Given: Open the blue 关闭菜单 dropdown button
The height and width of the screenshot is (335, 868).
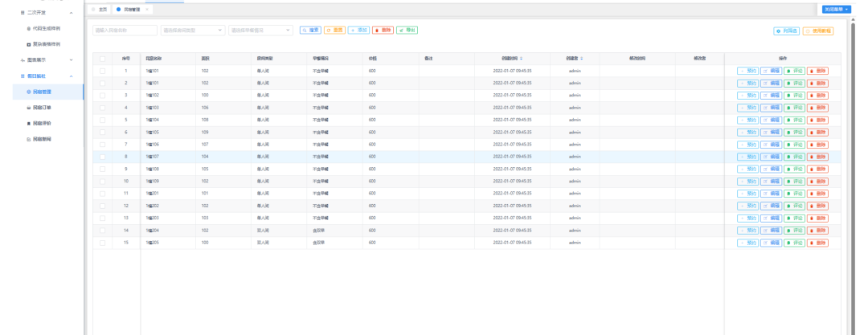Looking at the screenshot, I should pos(837,10).
